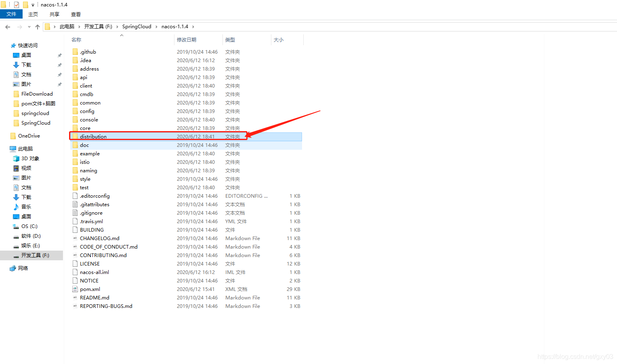Select 快速访问 in the navigation pane

pos(27,46)
